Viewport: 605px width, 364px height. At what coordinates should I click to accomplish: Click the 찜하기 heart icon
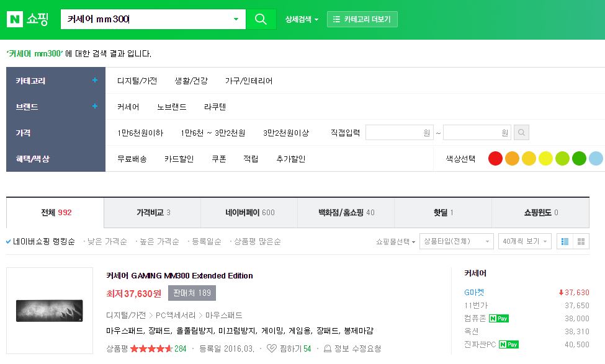coord(272,348)
